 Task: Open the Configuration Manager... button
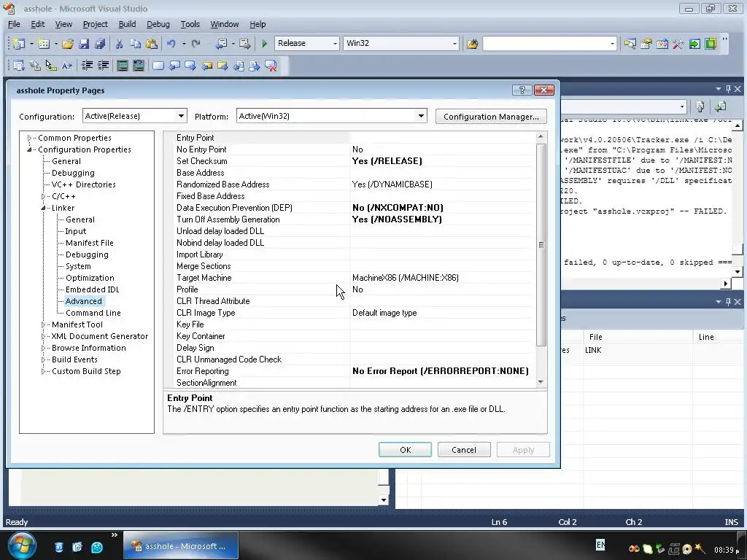pos(491,116)
